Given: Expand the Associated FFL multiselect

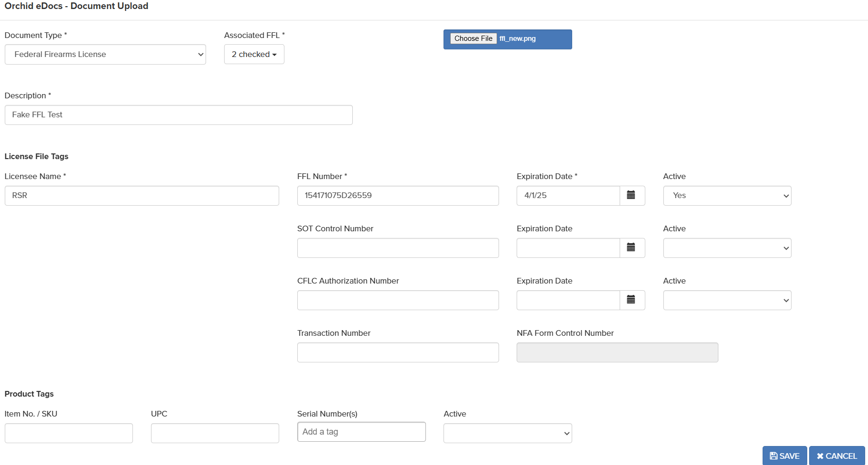Looking at the screenshot, I should 254,55.
